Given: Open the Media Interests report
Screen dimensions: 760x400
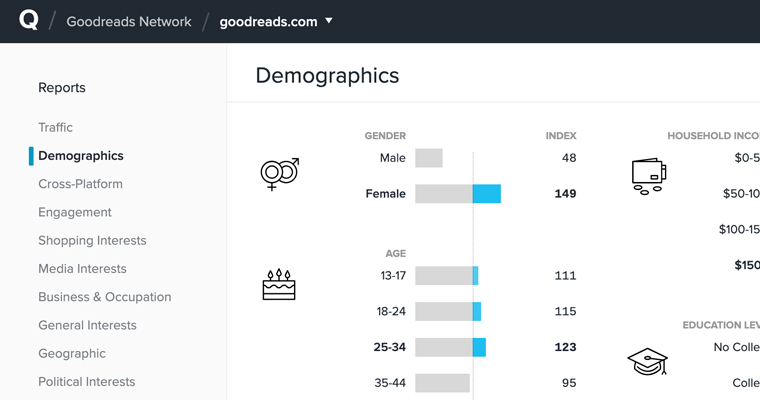Looking at the screenshot, I should point(82,269).
